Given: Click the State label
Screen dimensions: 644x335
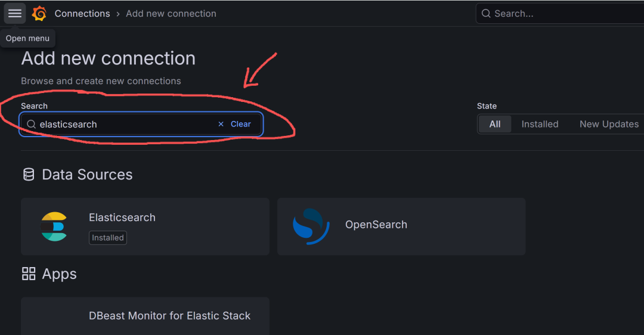Looking at the screenshot, I should point(487,106).
